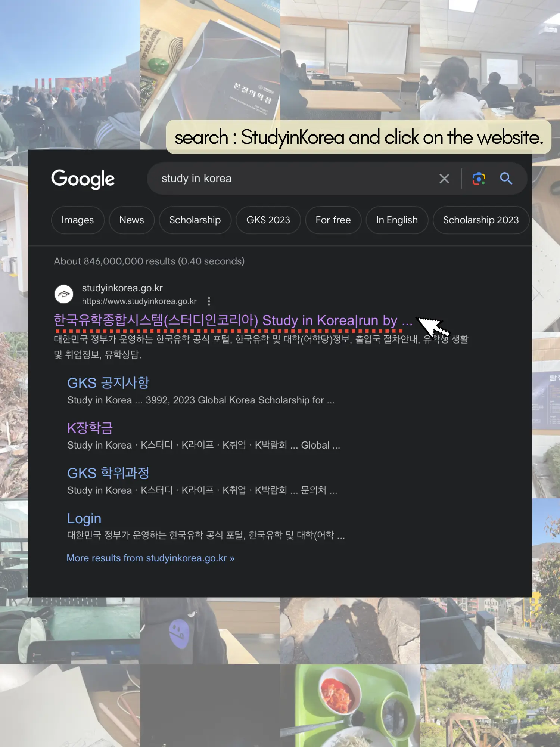Click the studyinkorea graduation cap favicon
560x747 pixels.
(64, 294)
